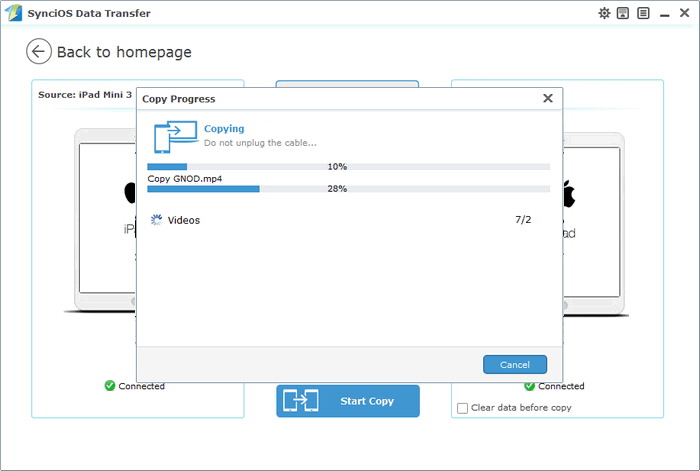Click the green Connected check under source device
The width and height of the screenshot is (700, 471).
point(110,385)
